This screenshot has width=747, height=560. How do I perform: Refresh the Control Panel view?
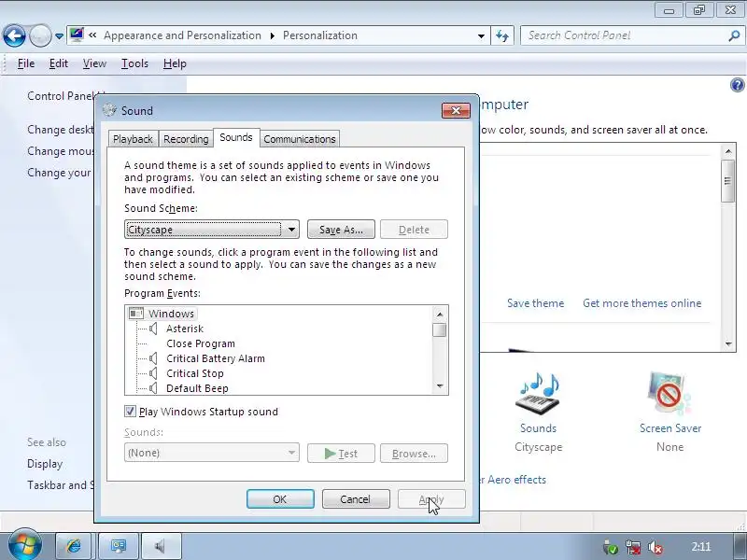502,35
